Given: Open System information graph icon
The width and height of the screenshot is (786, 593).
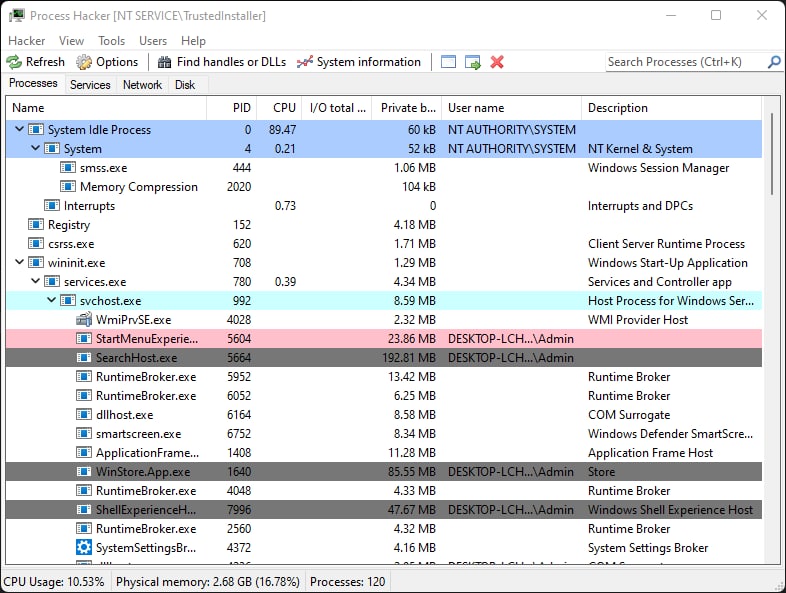Looking at the screenshot, I should [305, 62].
